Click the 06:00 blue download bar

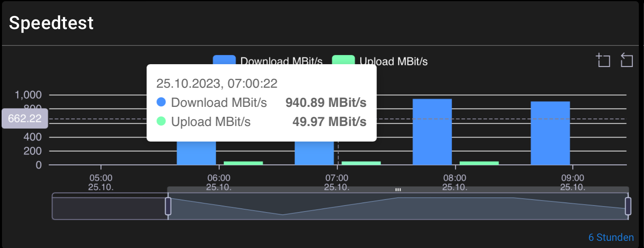pyautogui.click(x=196, y=153)
